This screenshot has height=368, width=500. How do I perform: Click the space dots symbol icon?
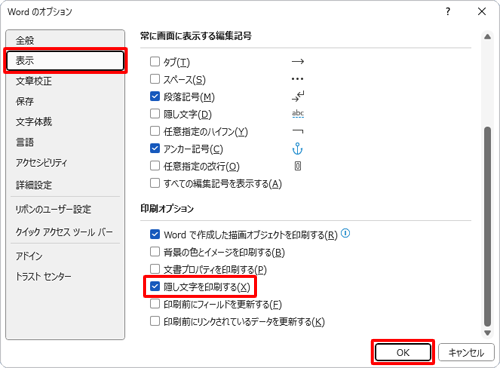pyautogui.click(x=298, y=79)
